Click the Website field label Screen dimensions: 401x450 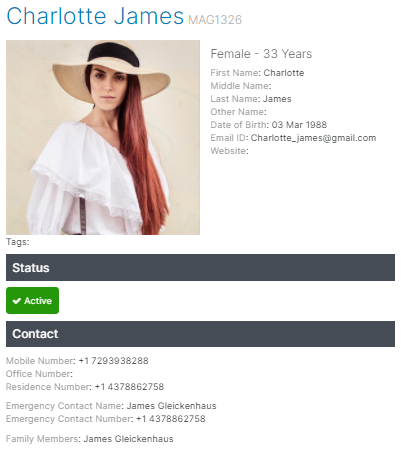click(x=229, y=151)
